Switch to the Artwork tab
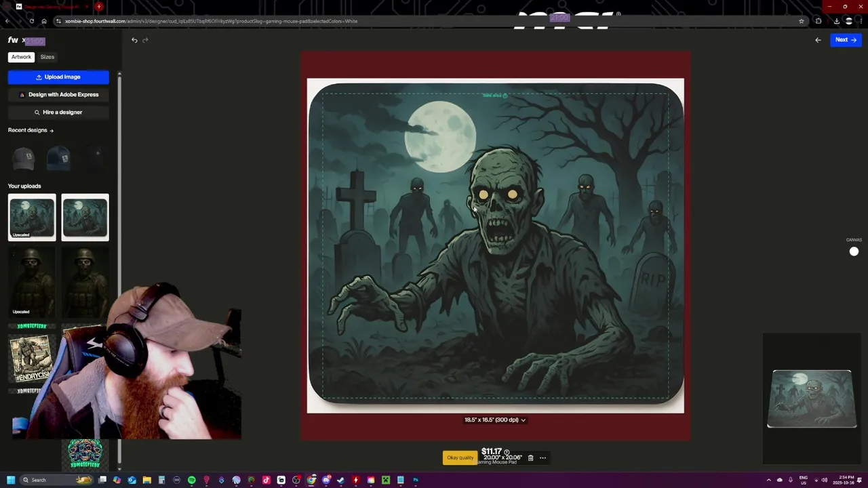Image resolution: width=868 pixels, height=488 pixels. coord(21,57)
